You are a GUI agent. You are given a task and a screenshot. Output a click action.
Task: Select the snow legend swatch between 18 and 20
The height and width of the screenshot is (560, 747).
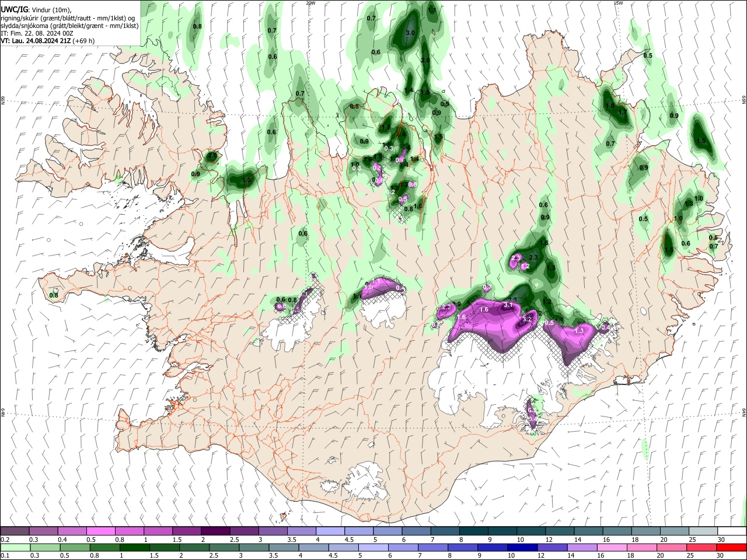click(x=645, y=531)
